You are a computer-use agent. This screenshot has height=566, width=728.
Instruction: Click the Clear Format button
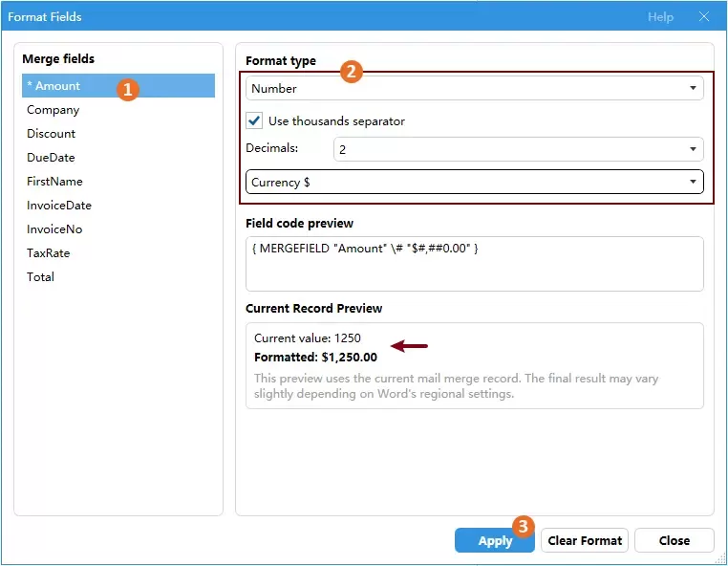[584, 540]
